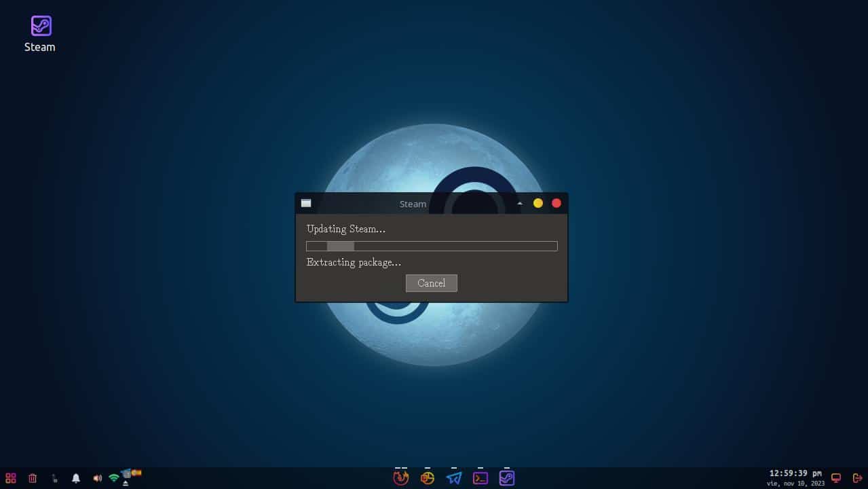Open the terminal from the taskbar
The width and height of the screenshot is (868, 489).
480,478
